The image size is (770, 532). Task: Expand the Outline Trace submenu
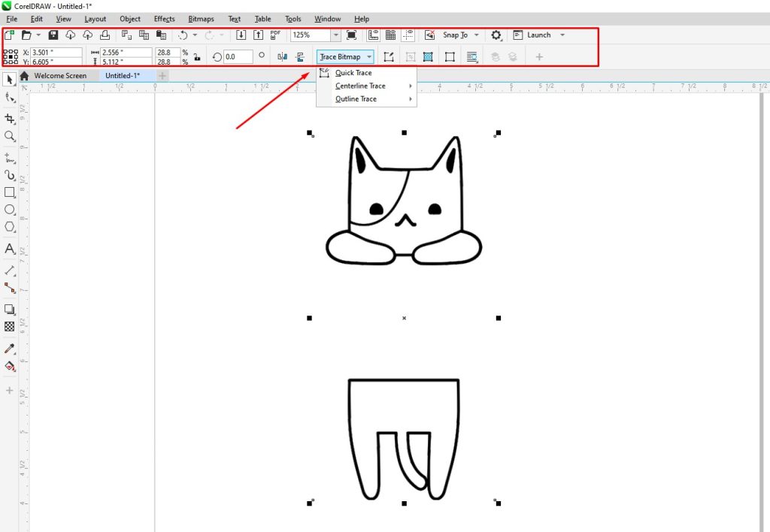coord(366,99)
